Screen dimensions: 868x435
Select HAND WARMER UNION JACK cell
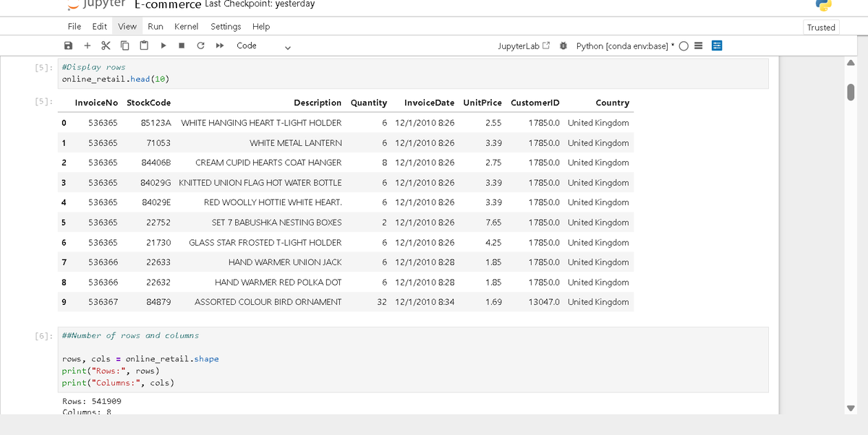(x=285, y=262)
